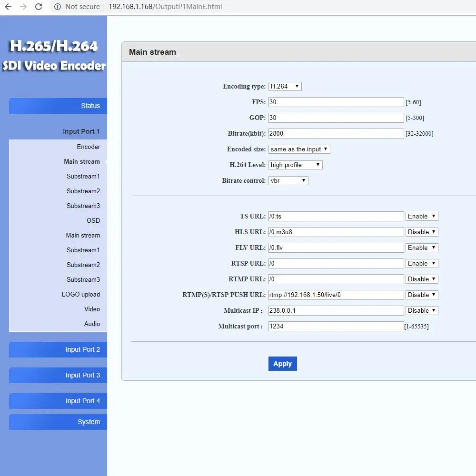Open Input Port 4 menu
This screenshot has width=476, height=476.
click(58, 401)
